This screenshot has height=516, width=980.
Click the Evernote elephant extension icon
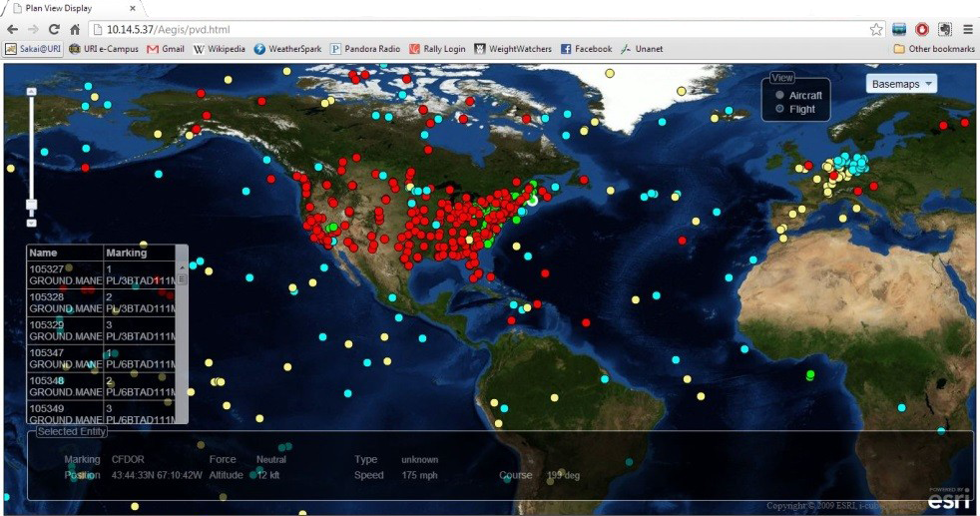click(x=944, y=30)
